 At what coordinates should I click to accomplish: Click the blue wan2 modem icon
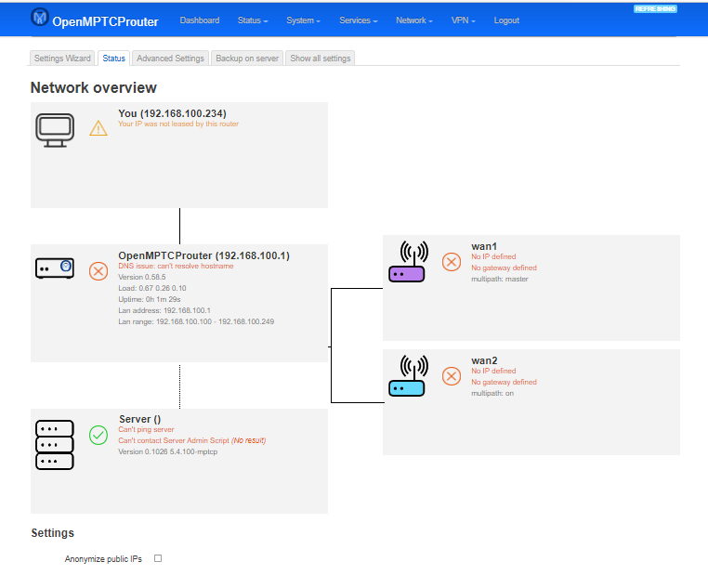point(408,376)
